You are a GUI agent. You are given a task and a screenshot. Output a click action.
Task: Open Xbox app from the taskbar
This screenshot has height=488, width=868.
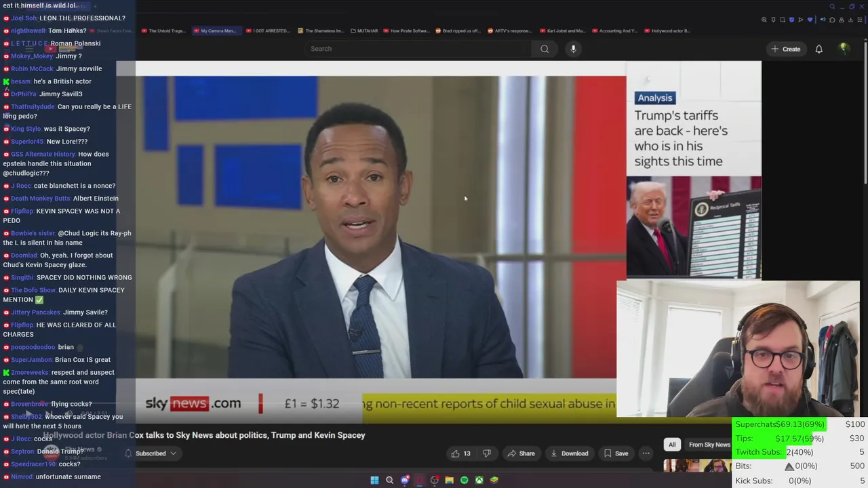pos(479,480)
